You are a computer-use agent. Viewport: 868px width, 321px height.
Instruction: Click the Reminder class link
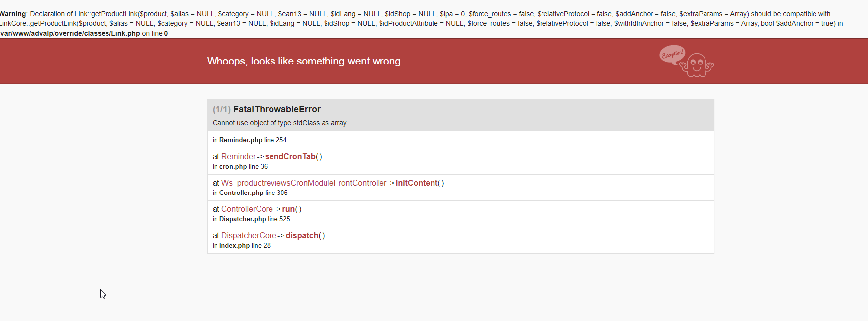(x=238, y=157)
